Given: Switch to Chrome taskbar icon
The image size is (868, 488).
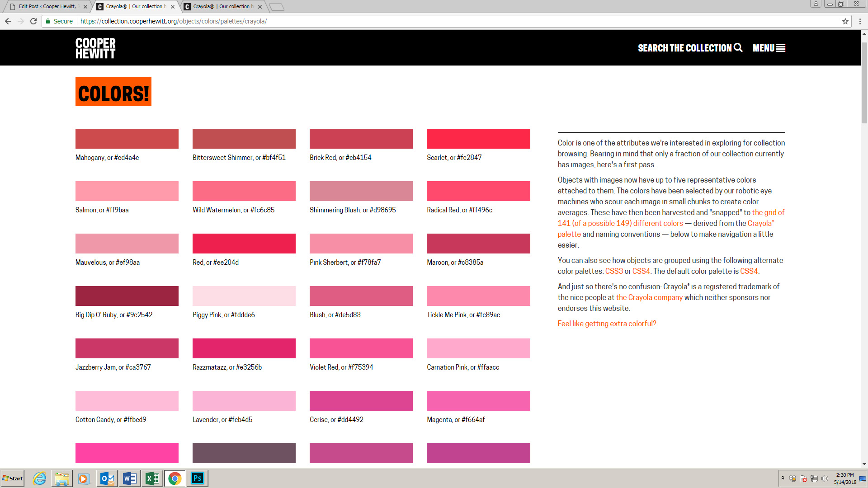Looking at the screenshot, I should (175, 478).
